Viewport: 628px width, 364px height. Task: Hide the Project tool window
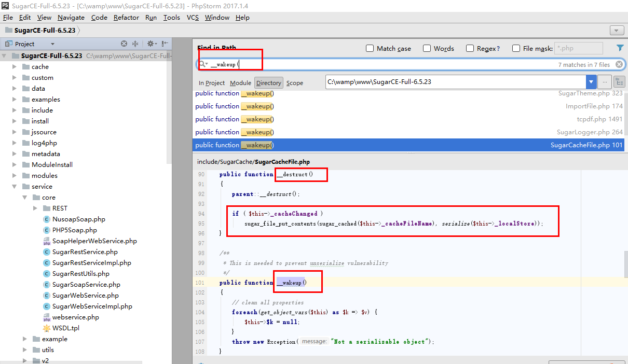[165, 44]
